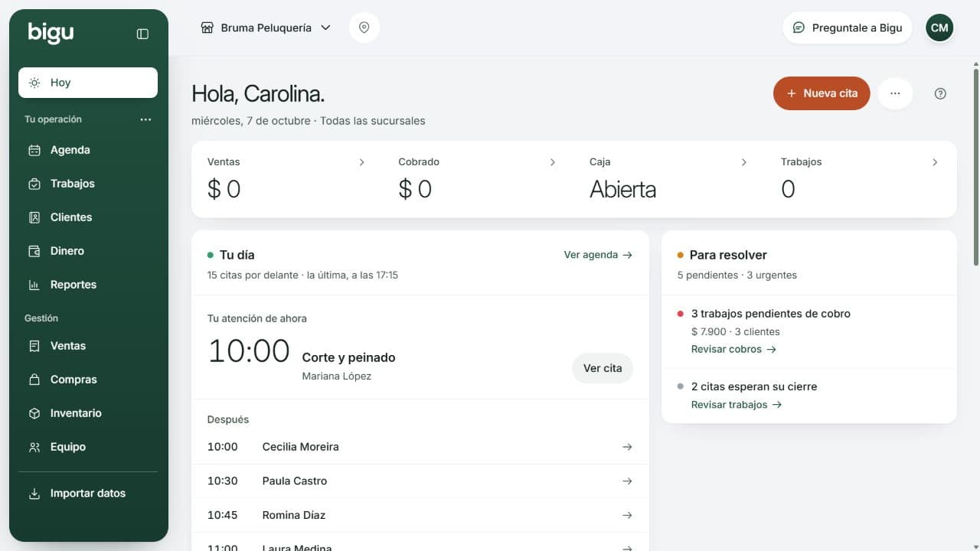Screen dimensions: 980x551
Task: Open Clientes in the sidebar
Action: coord(88,217)
